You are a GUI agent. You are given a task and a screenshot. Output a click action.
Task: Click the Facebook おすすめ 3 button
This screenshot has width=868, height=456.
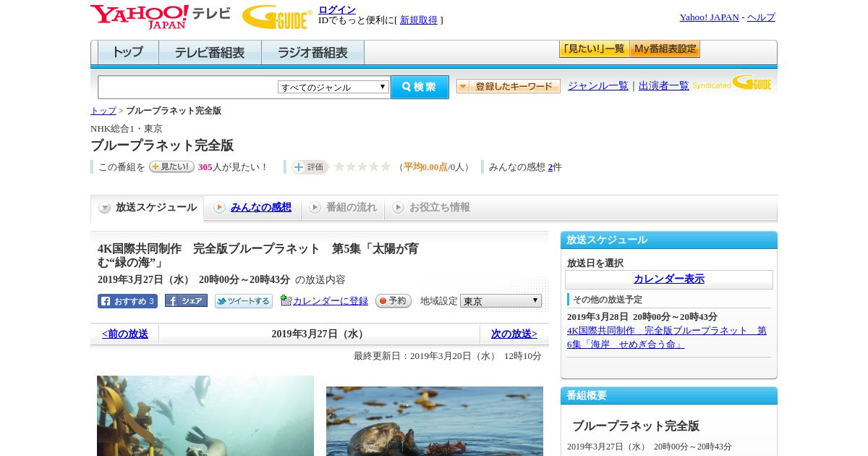click(x=127, y=301)
